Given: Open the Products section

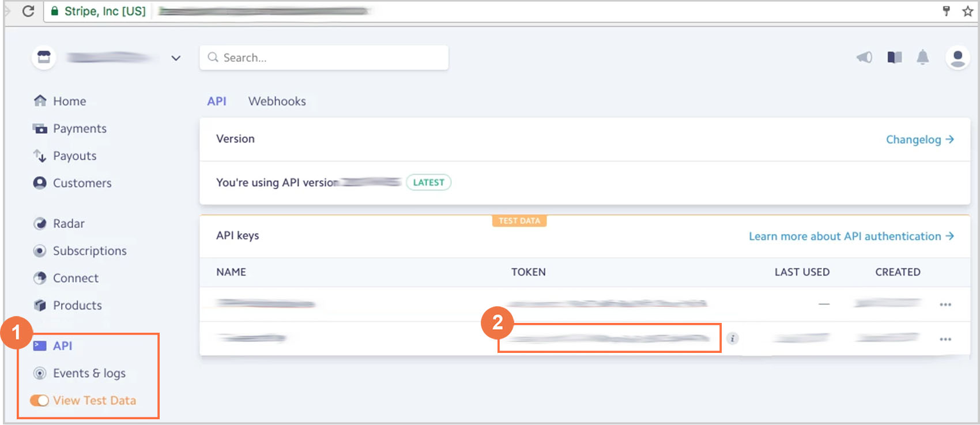Looking at the screenshot, I should pos(67,305).
